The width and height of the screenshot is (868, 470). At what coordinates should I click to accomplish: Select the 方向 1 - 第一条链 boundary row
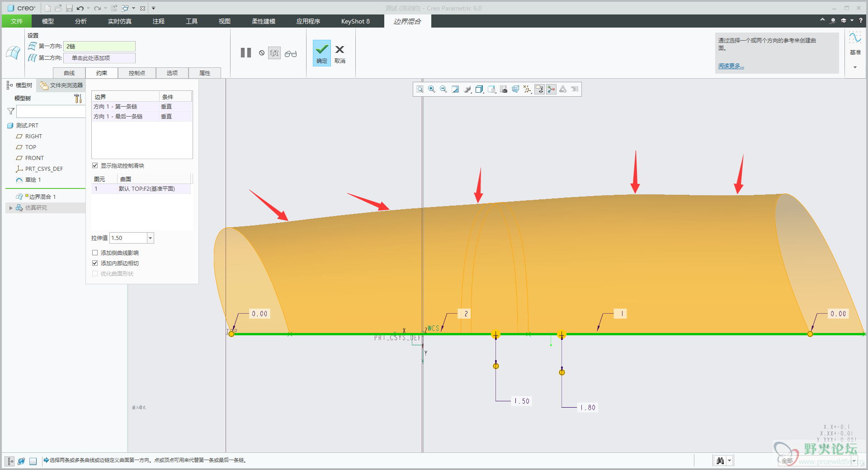pos(142,107)
